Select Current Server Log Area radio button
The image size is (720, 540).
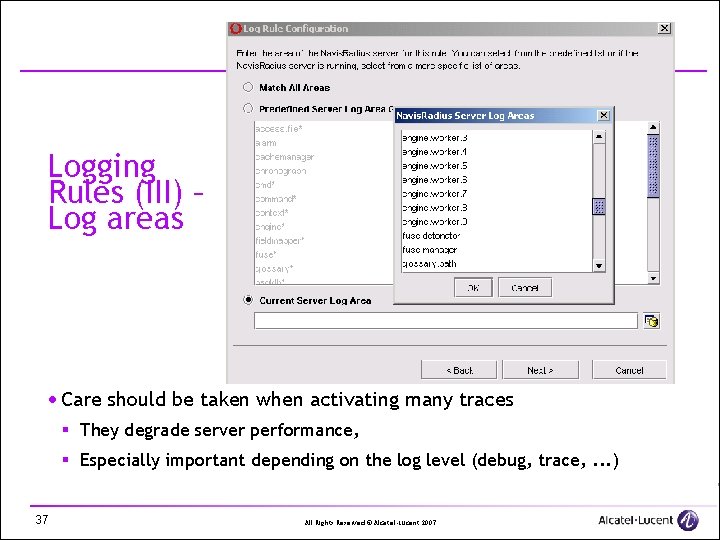(x=248, y=300)
